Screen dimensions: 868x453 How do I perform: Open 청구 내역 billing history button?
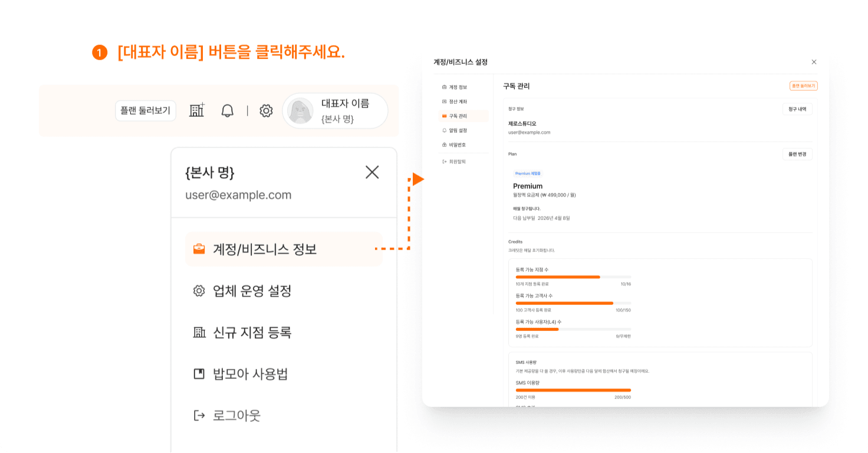click(797, 109)
